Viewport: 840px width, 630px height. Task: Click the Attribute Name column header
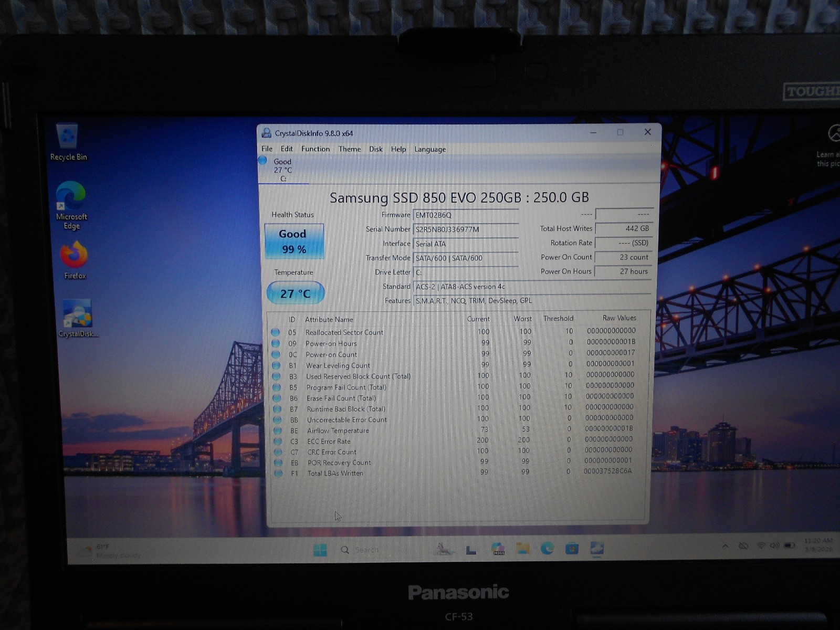(329, 319)
